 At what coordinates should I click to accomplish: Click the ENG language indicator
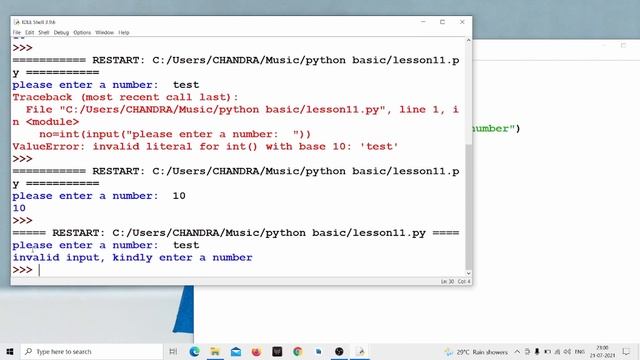580,351
